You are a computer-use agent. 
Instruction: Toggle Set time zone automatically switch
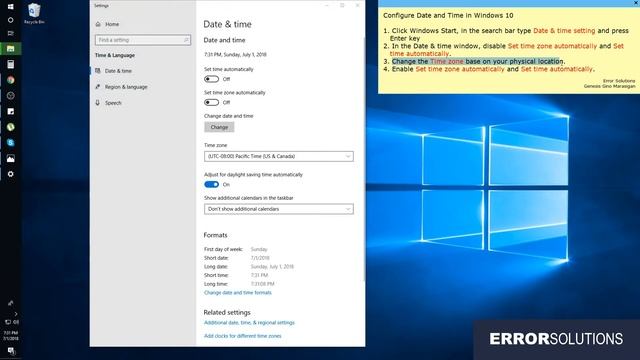211,102
